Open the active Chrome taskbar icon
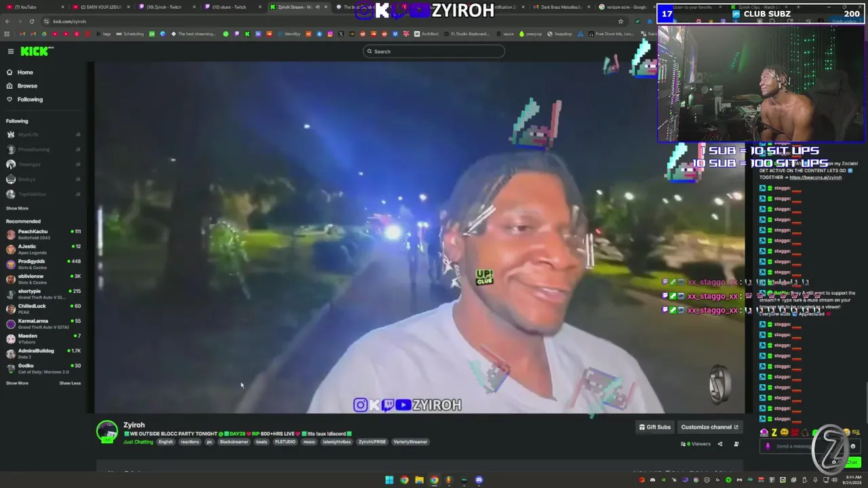The image size is (868, 488). [434, 480]
